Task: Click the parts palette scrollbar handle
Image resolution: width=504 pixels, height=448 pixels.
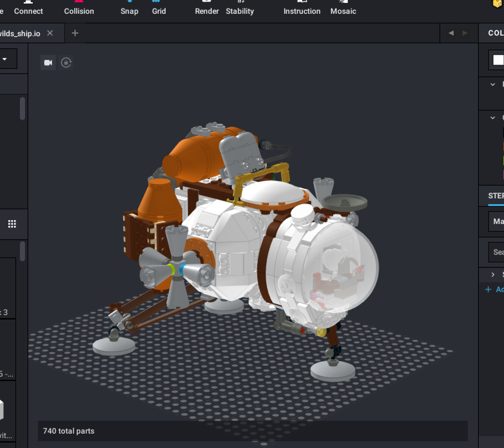Action: 22,251
